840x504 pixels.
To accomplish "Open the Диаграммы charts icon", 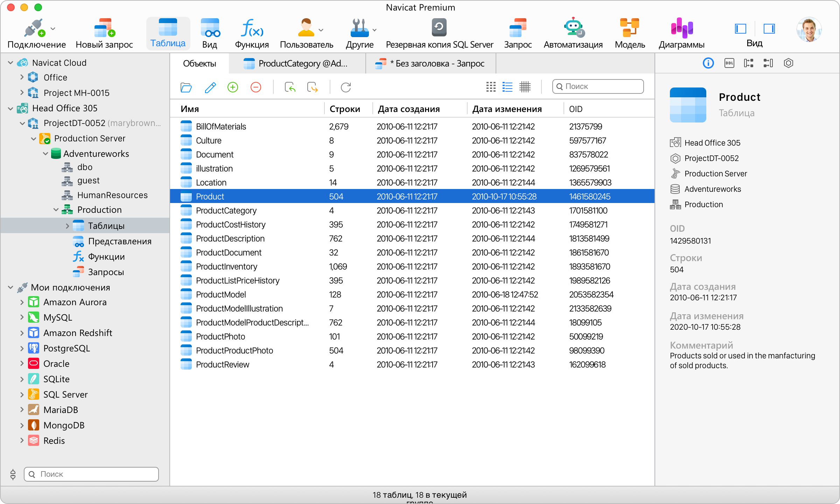I will (681, 28).
